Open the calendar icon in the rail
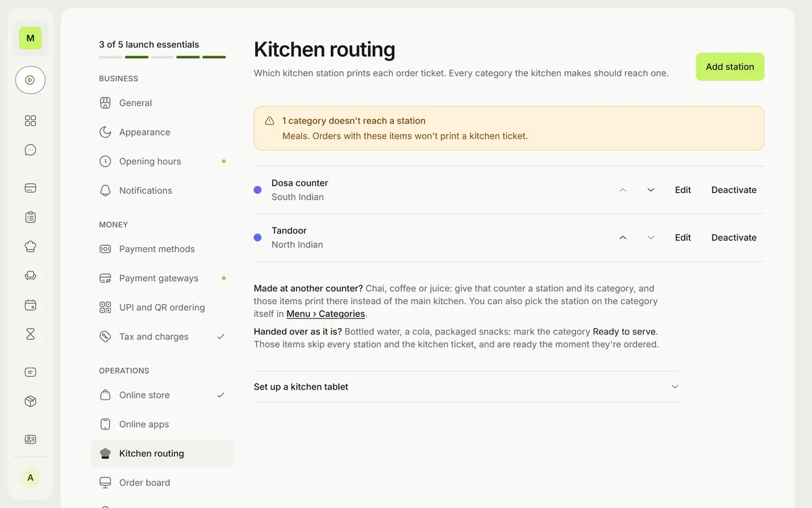 tap(30, 305)
